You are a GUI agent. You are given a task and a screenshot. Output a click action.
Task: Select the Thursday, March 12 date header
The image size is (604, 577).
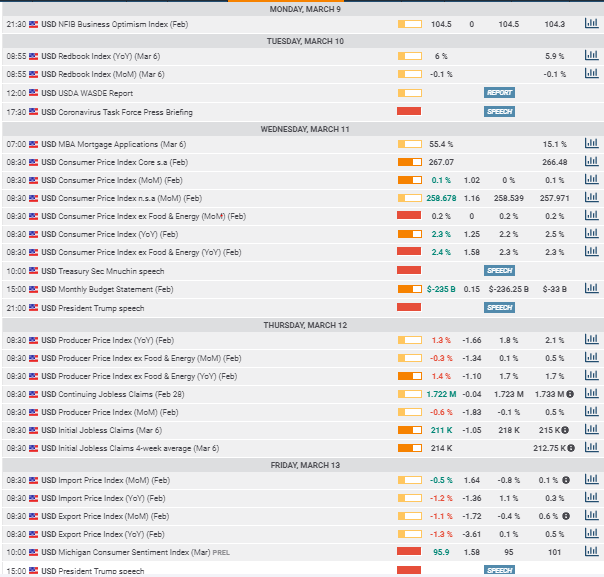click(305, 325)
